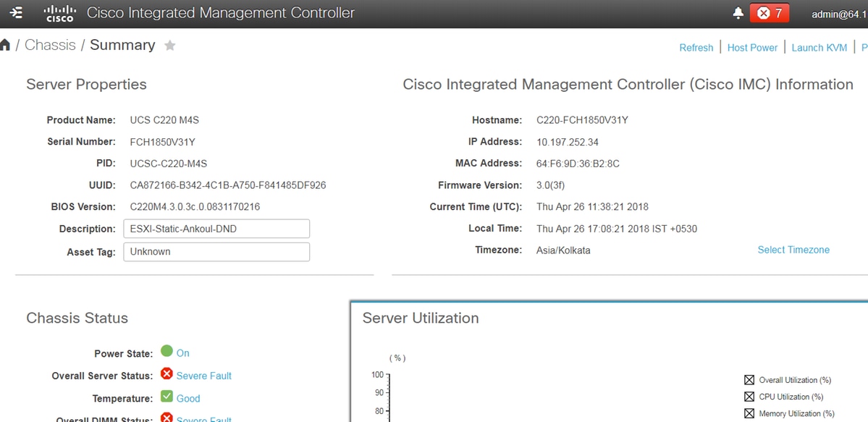The height and width of the screenshot is (422, 868).
Task: Click the Description input field
Action: point(216,229)
